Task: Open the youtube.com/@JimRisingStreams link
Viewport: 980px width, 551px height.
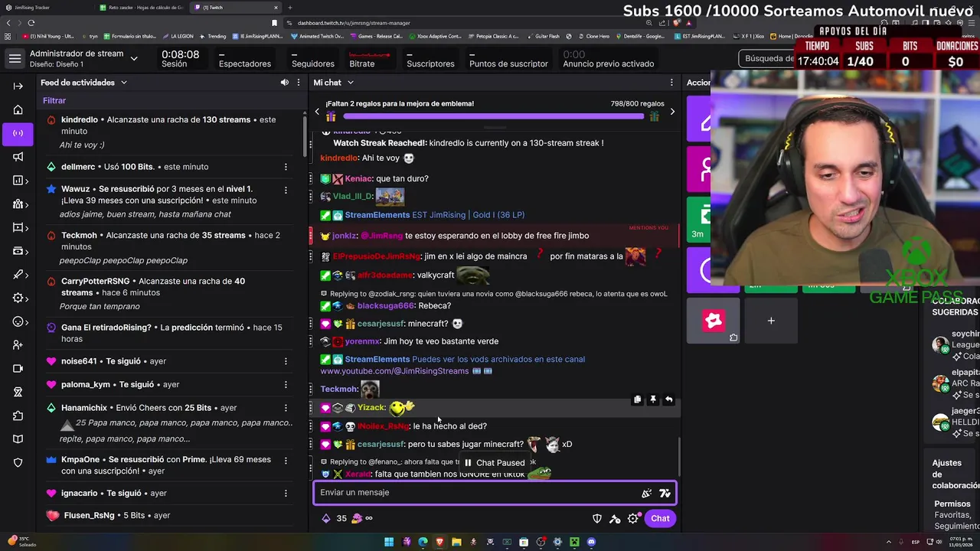Action: coord(394,371)
